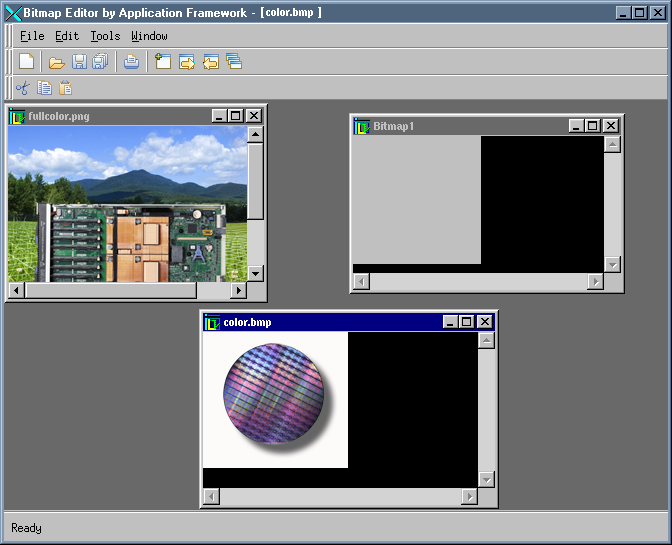The width and height of the screenshot is (672, 545).
Task: Click the Cut scissors icon
Action: pyautogui.click(x=23, y=88)
